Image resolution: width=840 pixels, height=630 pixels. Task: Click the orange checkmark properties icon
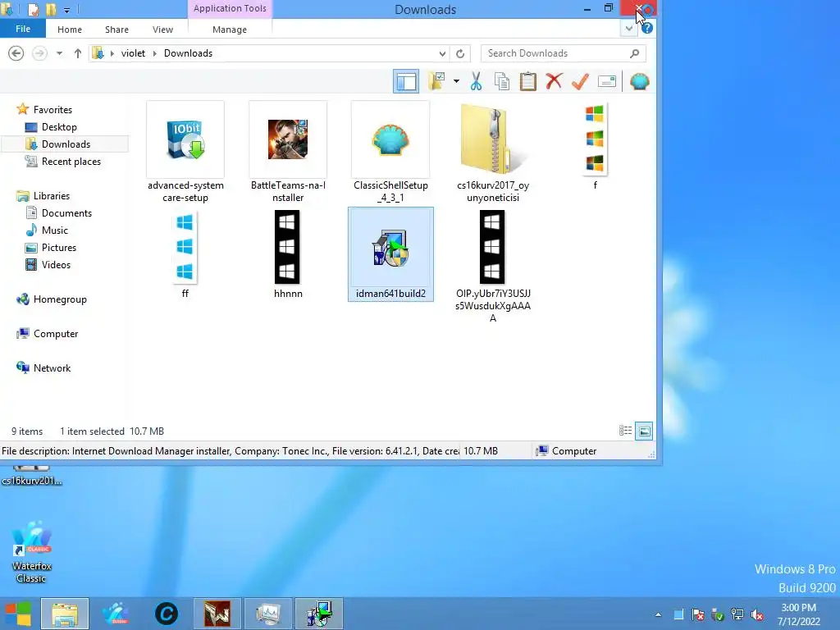580,81
